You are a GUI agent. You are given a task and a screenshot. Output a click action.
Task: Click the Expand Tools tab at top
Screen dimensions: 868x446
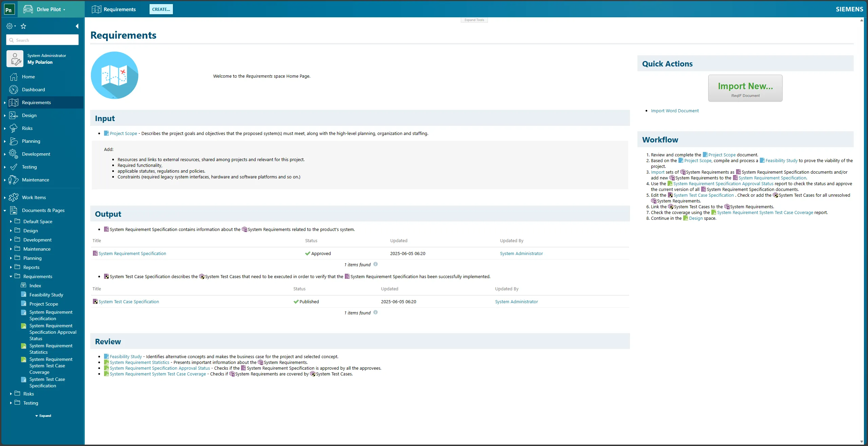pos(474,20)
